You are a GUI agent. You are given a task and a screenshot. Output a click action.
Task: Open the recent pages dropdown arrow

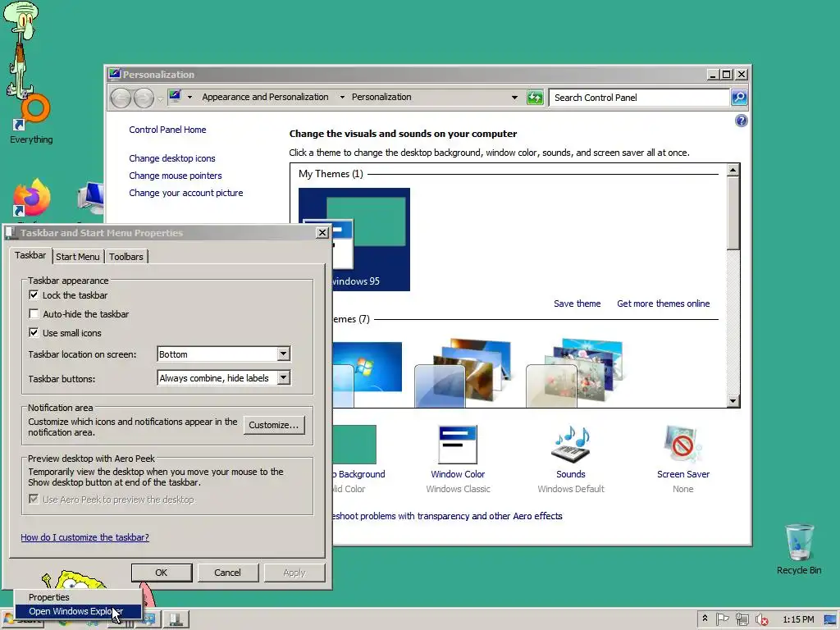pos(160,98)
